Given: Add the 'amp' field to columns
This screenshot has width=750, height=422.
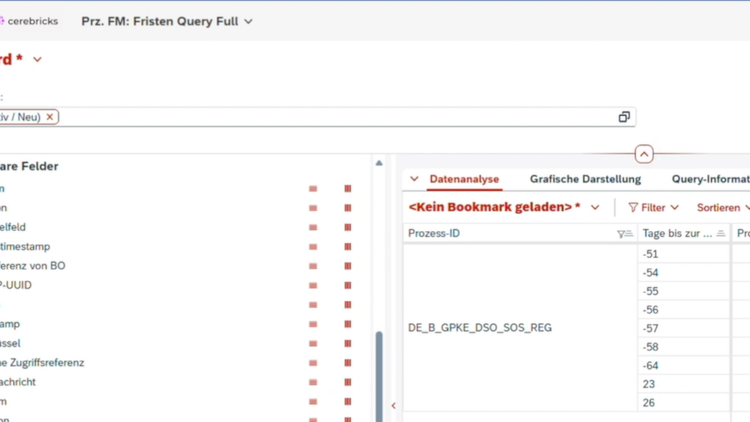Looking at the screenshot, I should (348, 324).
